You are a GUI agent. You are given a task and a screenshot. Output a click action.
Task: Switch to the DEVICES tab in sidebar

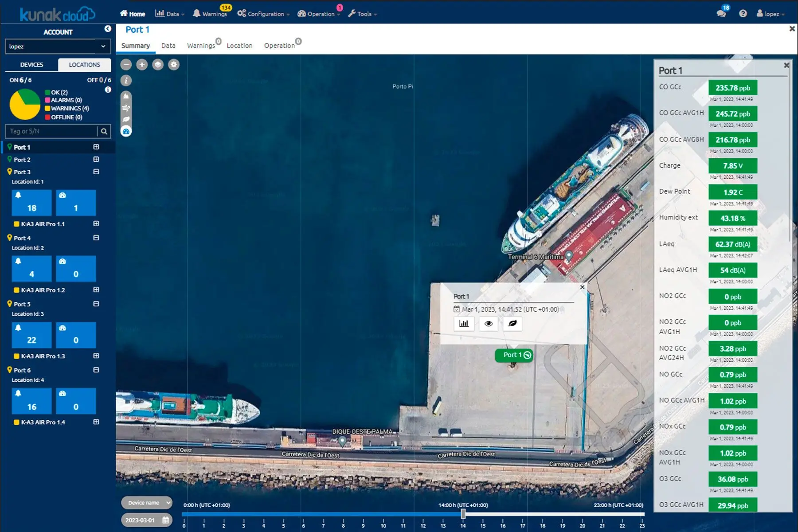[x=31, y=65]
